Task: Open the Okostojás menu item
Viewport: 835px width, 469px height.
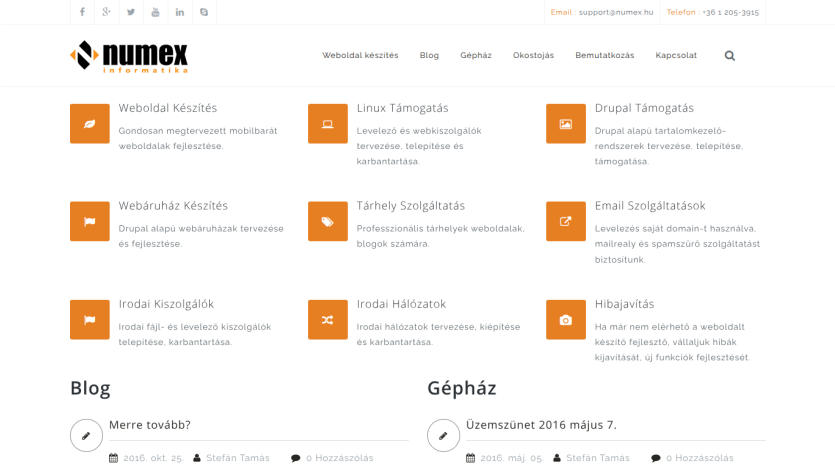Action: [533, 55]
